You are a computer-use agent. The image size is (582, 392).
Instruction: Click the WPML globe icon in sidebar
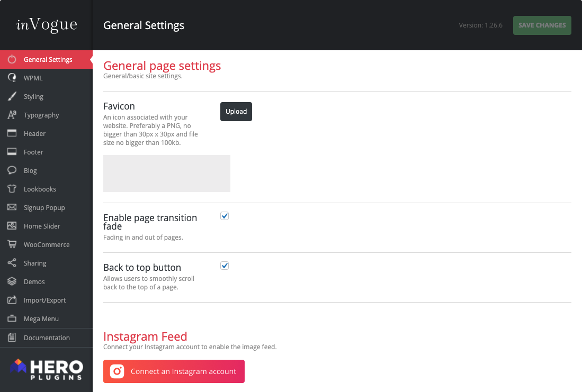point(12,78)
